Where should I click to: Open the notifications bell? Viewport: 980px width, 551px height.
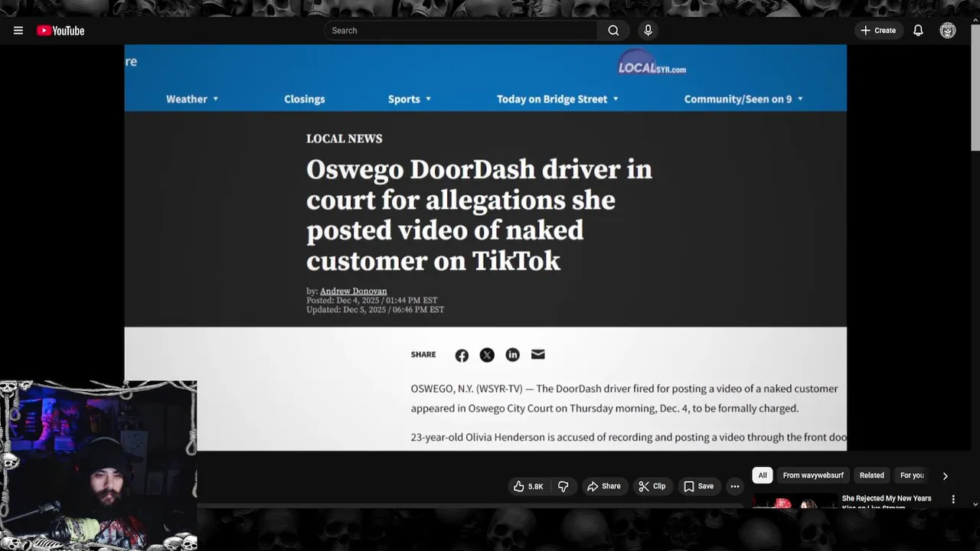click(918, 31)
